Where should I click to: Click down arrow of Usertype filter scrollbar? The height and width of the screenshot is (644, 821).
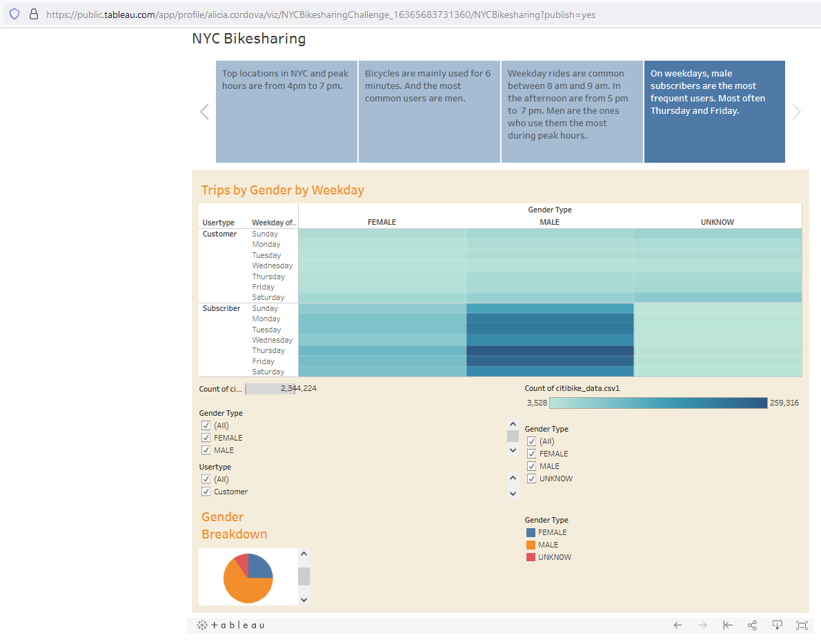(513, 493)
